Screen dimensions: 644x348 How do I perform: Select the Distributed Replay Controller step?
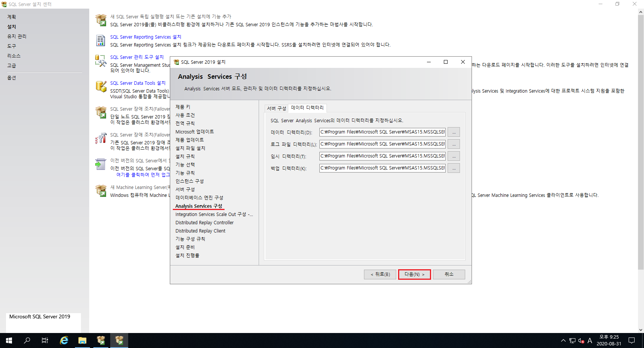(204, 222)
